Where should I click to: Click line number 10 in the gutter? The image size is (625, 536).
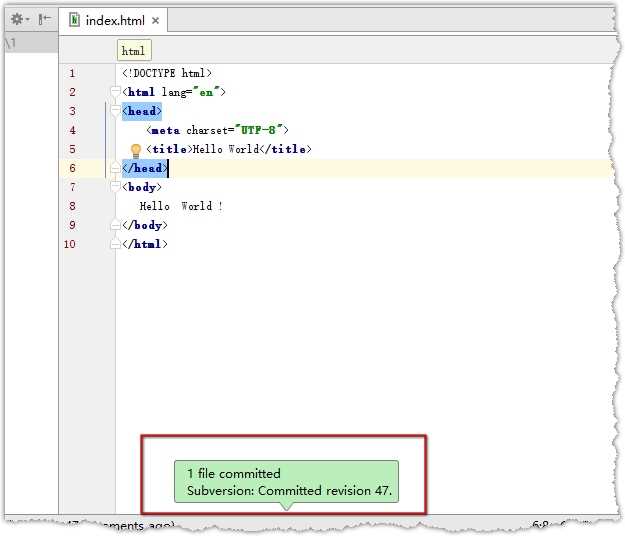(70, 244)
